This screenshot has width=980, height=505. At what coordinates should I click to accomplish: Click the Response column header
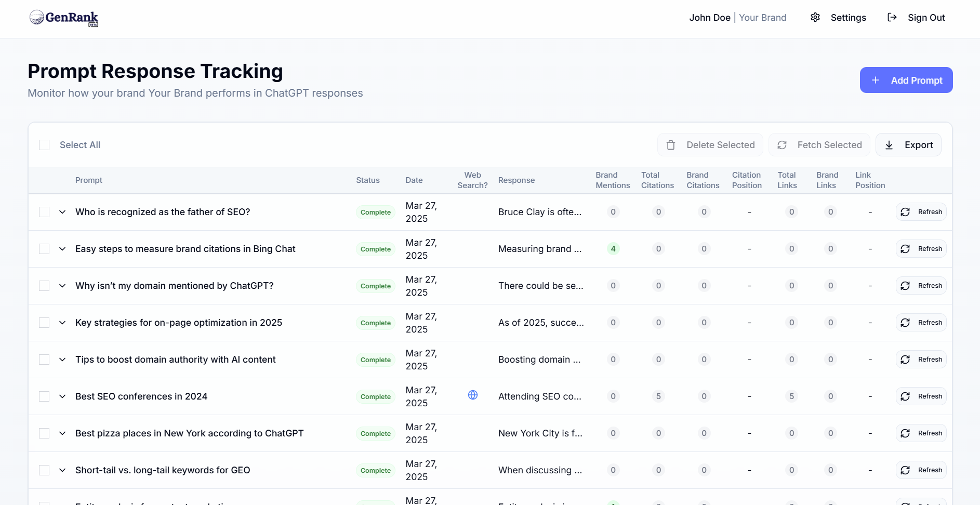(x=517, y=180)
